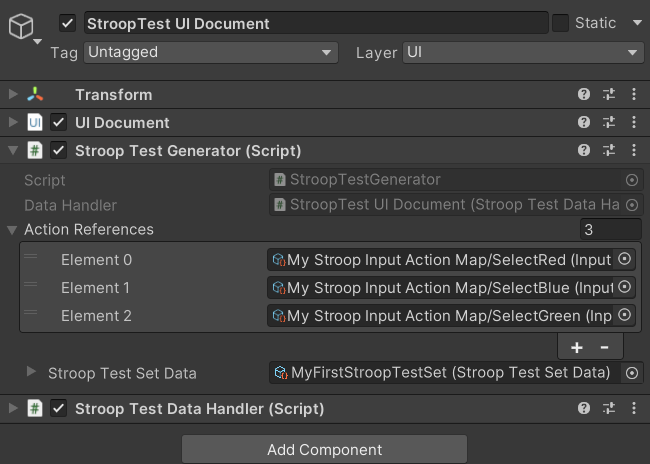Screen dimensions: 650x464
Task: Open UI Document help icon
Action: (584, 122)
